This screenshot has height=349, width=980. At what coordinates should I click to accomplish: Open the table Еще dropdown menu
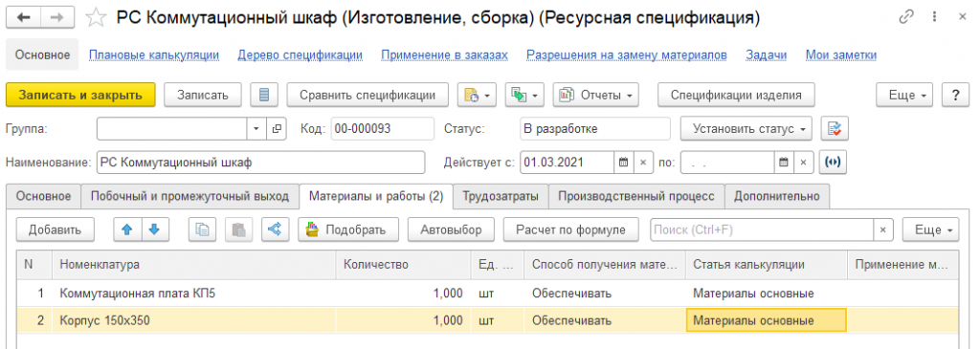[930, 229]
